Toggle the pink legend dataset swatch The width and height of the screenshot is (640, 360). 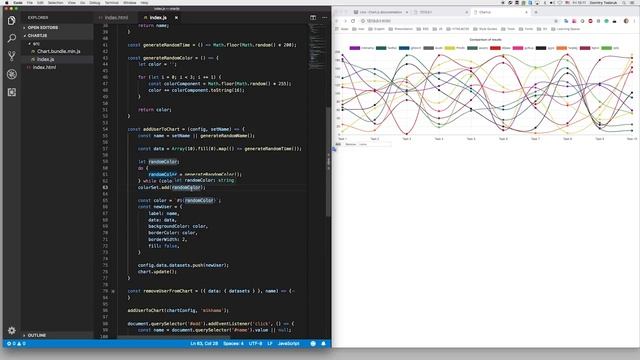(x=518, y=48)
